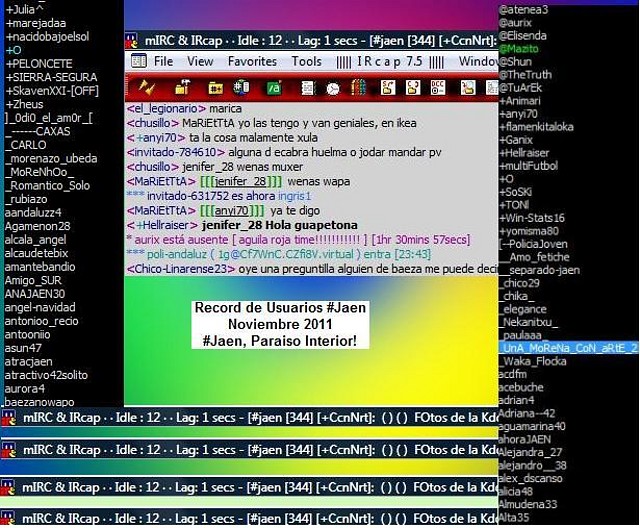Open the Address Book icon

[x=307, y=88]
